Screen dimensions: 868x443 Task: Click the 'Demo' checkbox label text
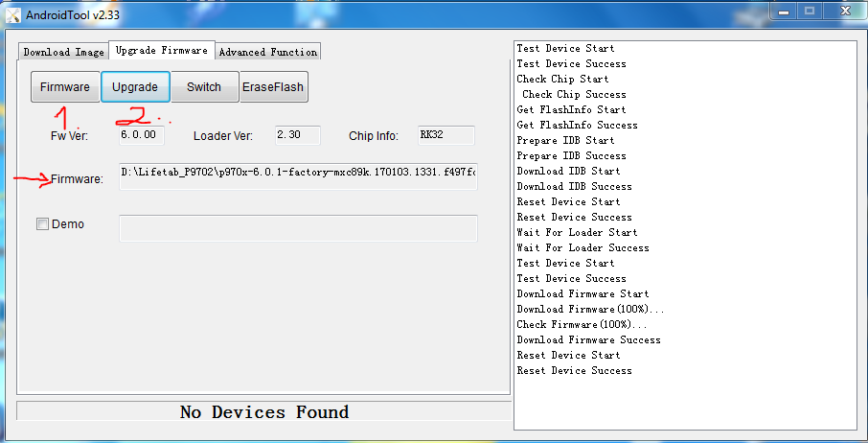67,224
